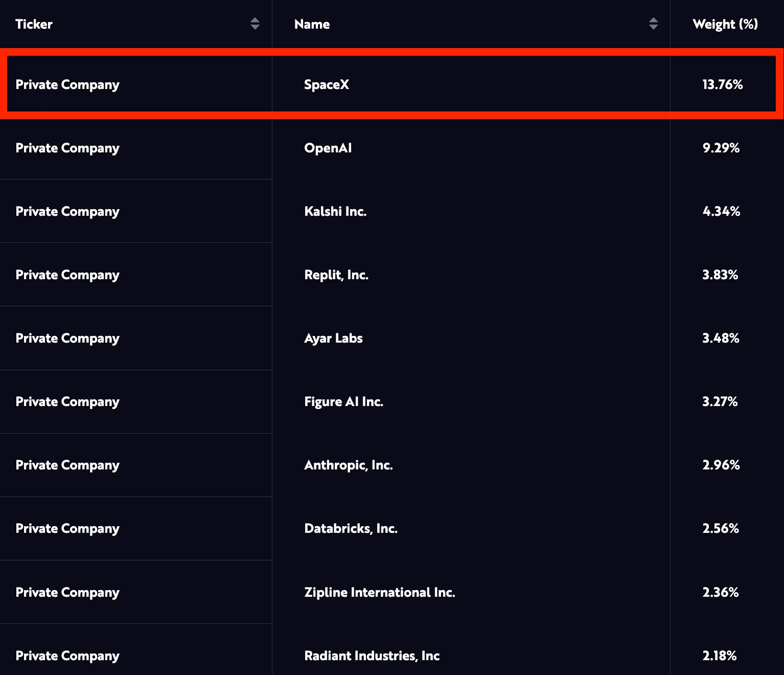Viewport: 784px width, 675px height.
Task: Click Private Company ticker in SpaceX row
Action: [x=67, y=84]
